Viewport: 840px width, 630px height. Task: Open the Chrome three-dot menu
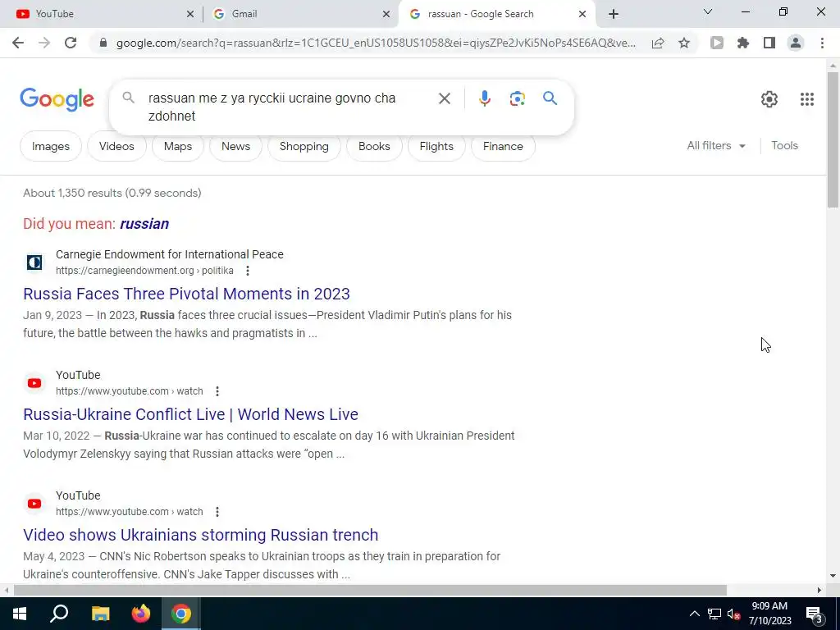[x=822, y=43]
